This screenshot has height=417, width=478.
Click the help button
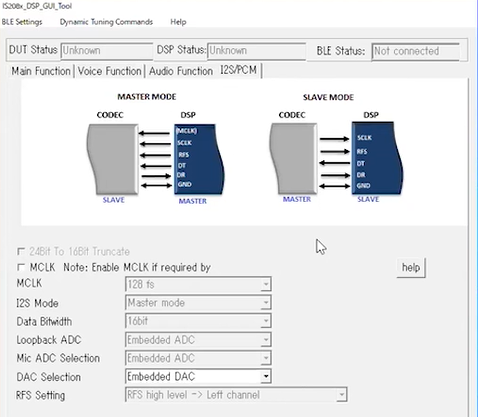[411, 267]
